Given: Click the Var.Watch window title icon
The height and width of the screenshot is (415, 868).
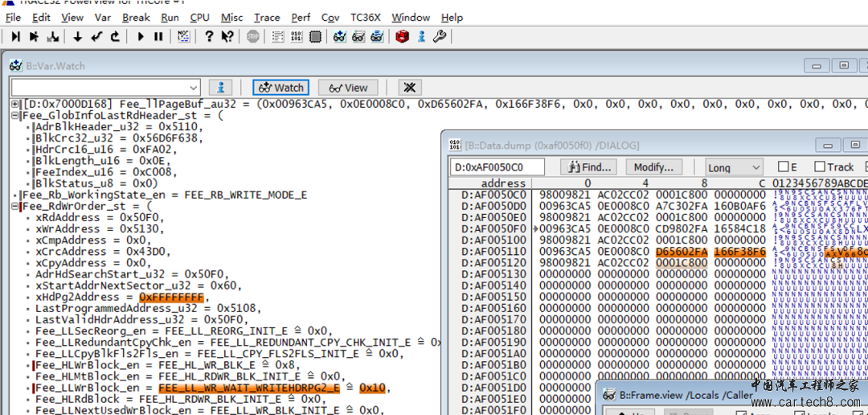Looking at the screenshot, I should point(16,66).
